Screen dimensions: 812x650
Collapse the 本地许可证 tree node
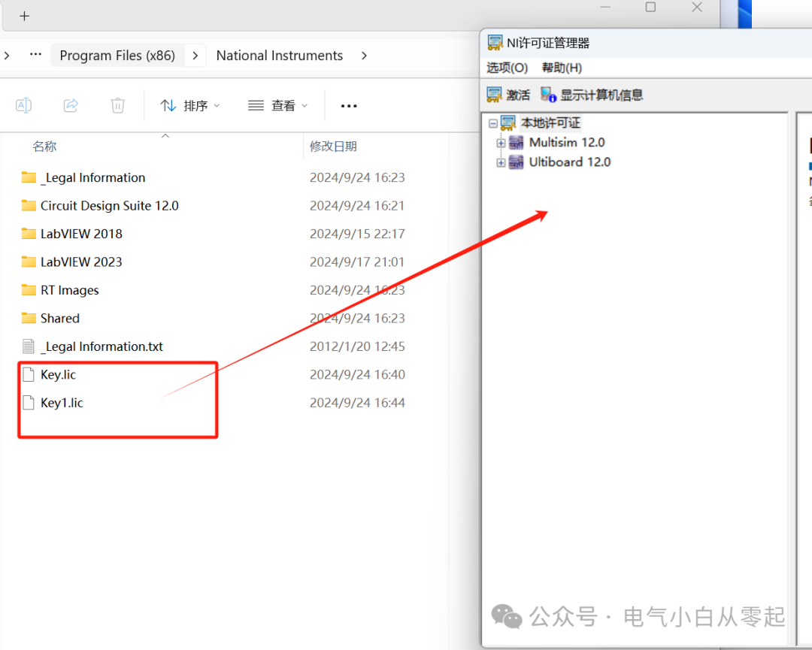click(493, 123)
